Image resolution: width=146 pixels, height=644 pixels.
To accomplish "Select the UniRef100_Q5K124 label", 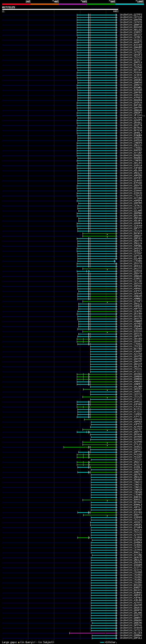I will pos(131,243).
